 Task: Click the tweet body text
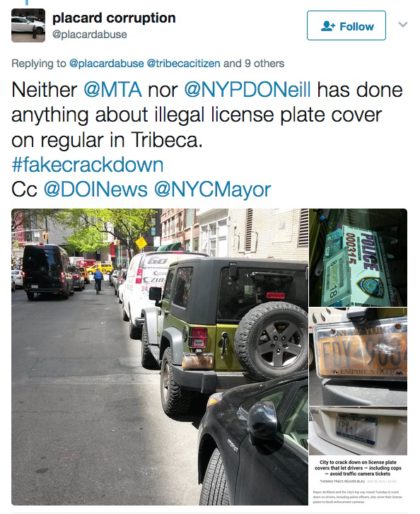point(207,115)
